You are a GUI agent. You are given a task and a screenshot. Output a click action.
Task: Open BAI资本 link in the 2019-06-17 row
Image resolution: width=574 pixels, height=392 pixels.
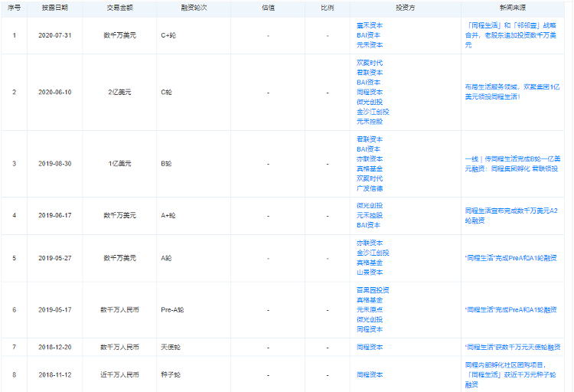pyautogui.click(x=368, y=225)
